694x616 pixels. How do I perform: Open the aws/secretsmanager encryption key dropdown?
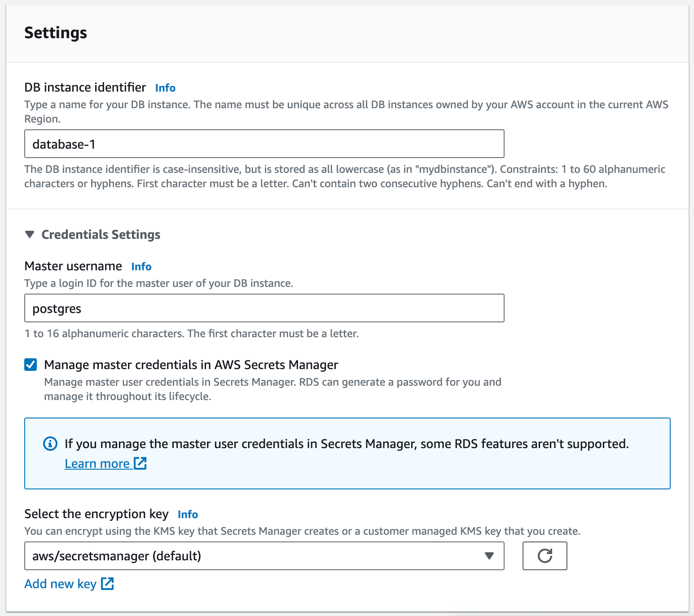point(251,556)
